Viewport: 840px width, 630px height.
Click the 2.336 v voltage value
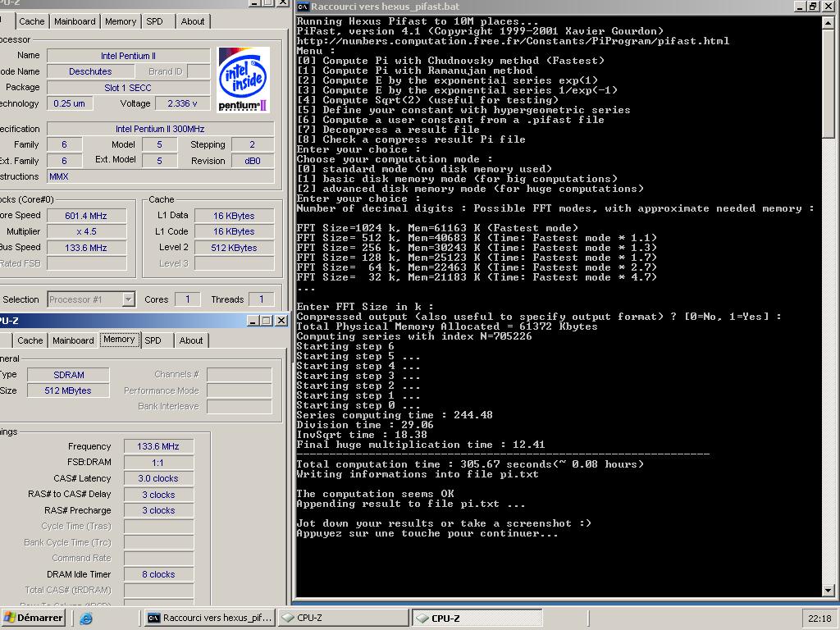182,103
